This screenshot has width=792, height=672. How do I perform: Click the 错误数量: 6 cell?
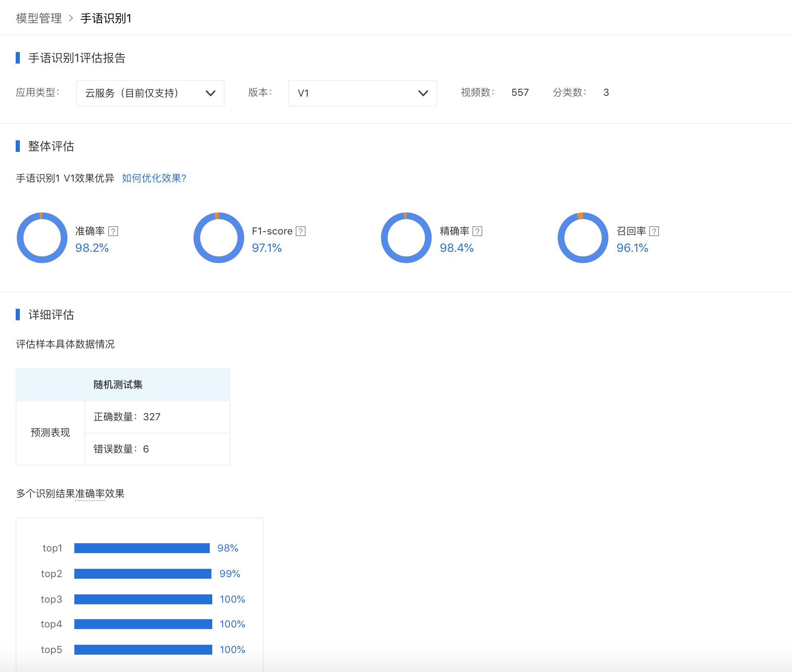tap(157, 449)
